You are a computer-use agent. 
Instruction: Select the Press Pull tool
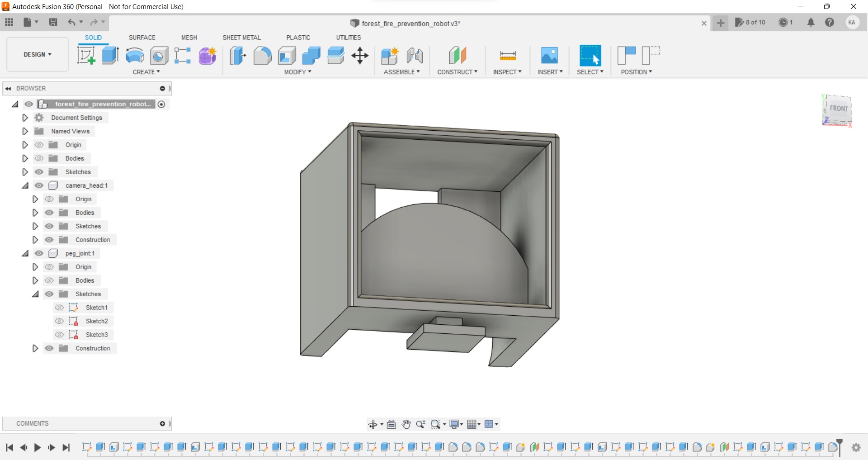click(238, 56)
